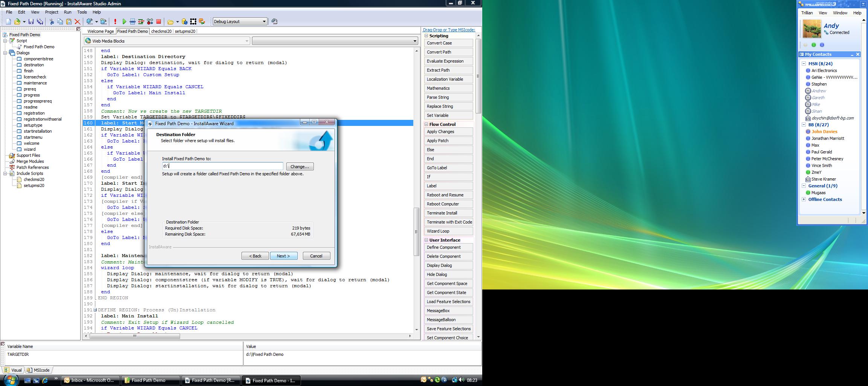Collapse the Scripting commands group
This screenshot has width=868, height=386.
[x=426, y=36]
